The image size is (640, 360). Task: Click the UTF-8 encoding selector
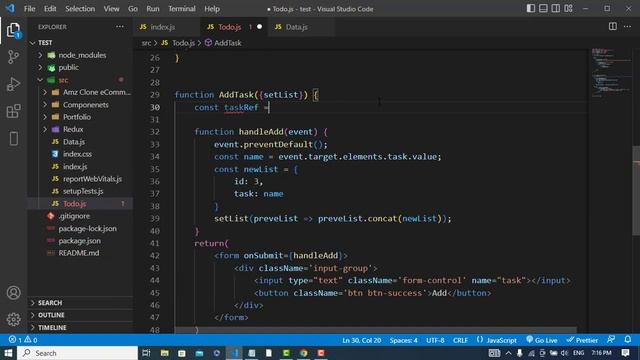435,340
